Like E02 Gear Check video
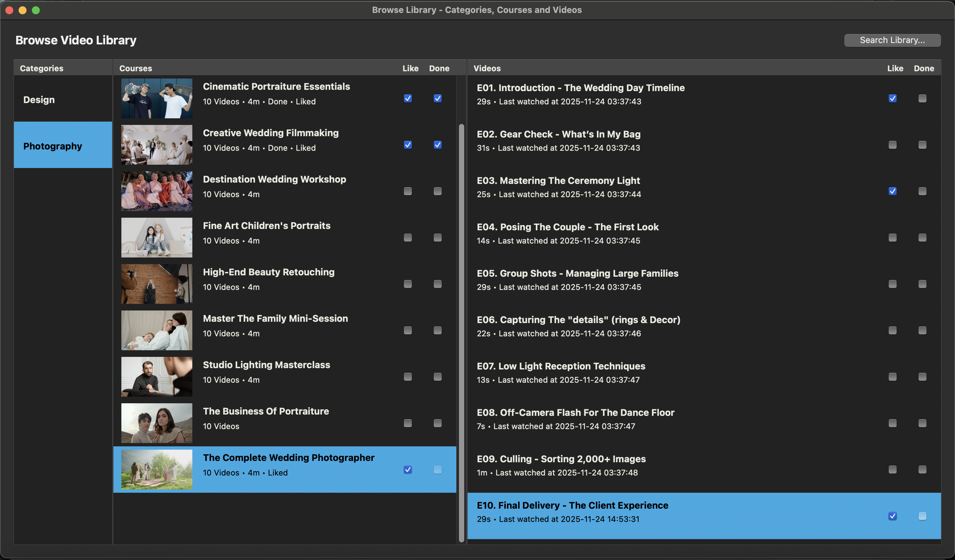Image resolution: width=955 pixels, height=560 pixels. click(892, 145)
